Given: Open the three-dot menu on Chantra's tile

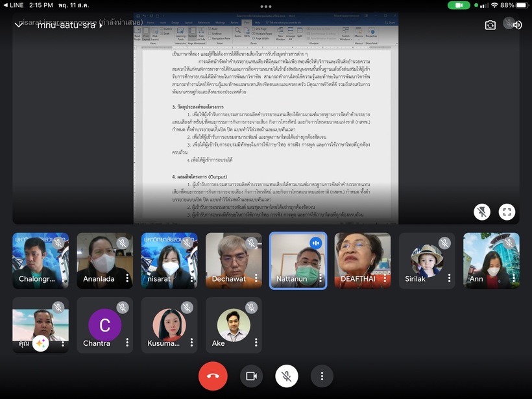Looking at the screenshot, I should [x=127, y=343].
